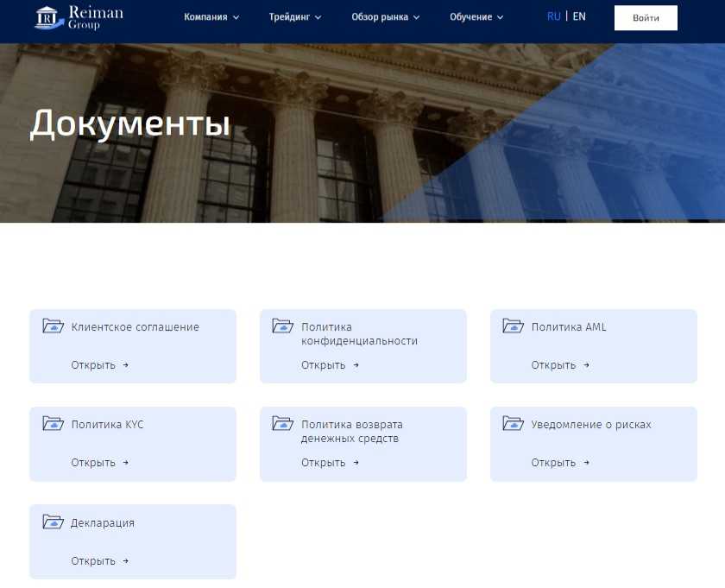Click Открыть under Политика KYC
The width and height of the screenshot is (725, 588).
(x=99, y=463)
